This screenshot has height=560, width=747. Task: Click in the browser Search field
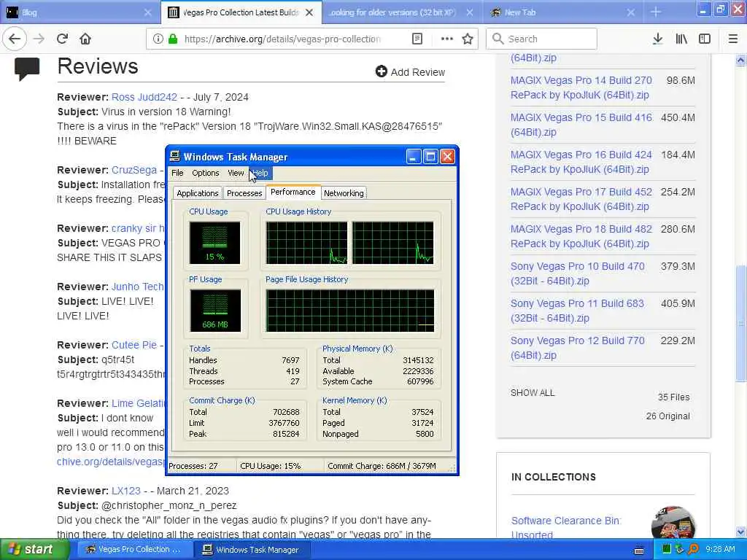point(541,39)
